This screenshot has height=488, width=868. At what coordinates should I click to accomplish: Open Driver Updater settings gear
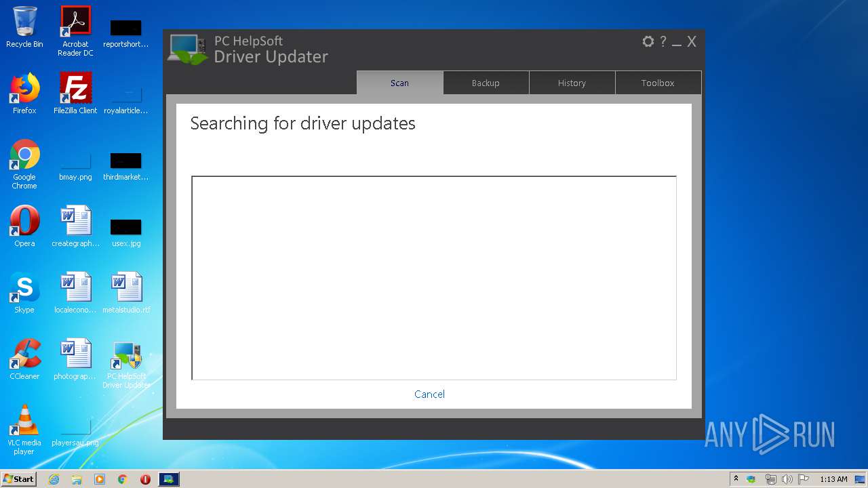[648, 41]
